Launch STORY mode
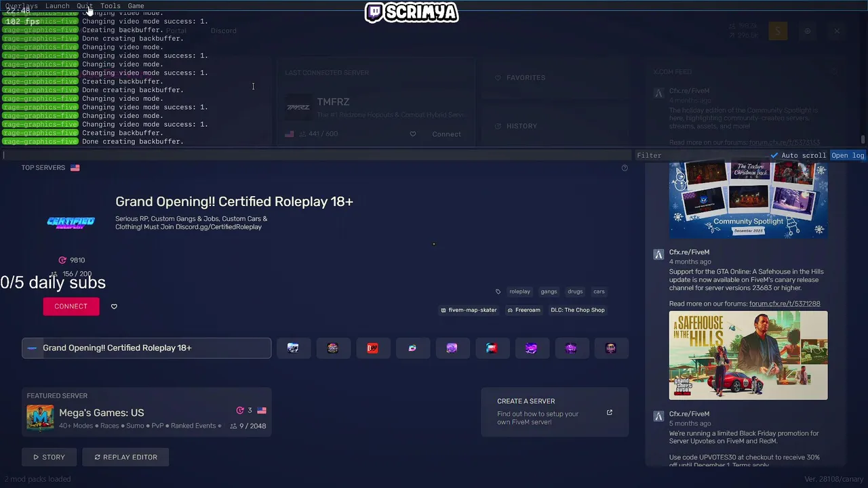Screen dimensions: 868x488 [x=49, y=457]
